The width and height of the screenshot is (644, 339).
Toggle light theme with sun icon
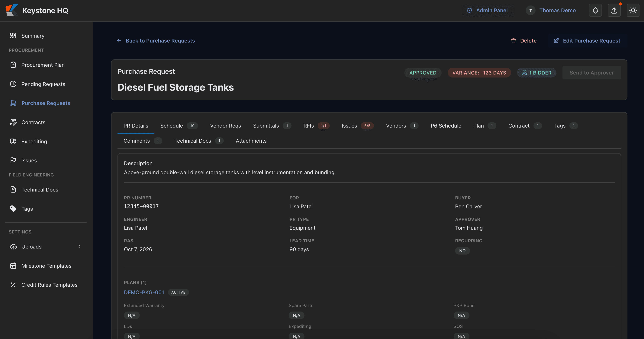tap(633, 10)
